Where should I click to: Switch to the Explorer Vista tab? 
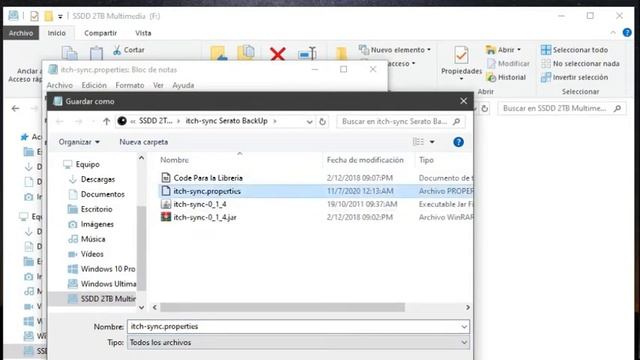[x=143, y=33]
